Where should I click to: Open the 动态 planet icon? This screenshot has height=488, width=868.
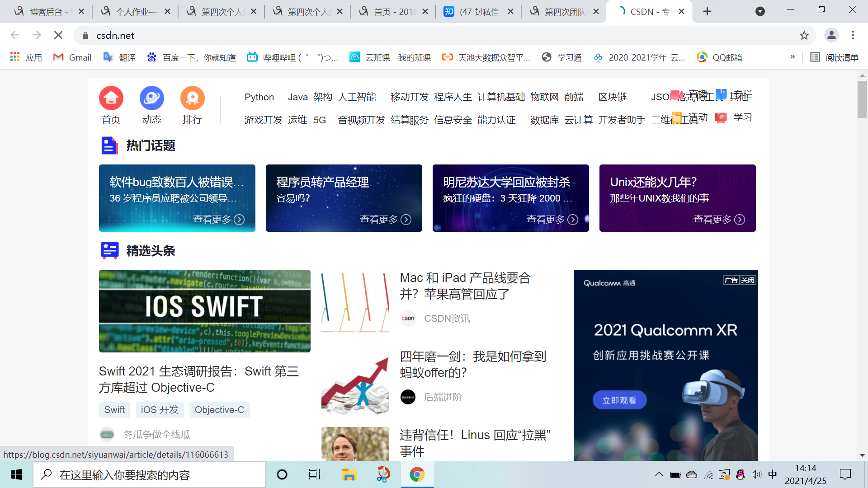coord(151,98)
